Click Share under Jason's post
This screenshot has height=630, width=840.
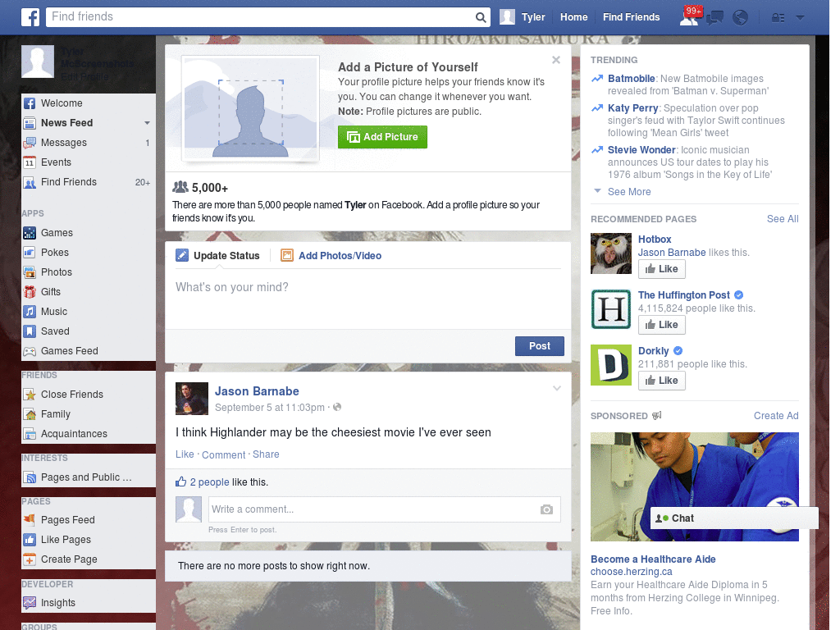click(266, 454)
